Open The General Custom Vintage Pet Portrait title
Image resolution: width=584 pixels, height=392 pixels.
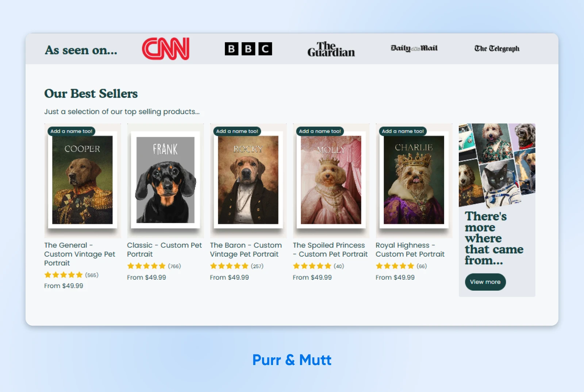click(80, 254)
